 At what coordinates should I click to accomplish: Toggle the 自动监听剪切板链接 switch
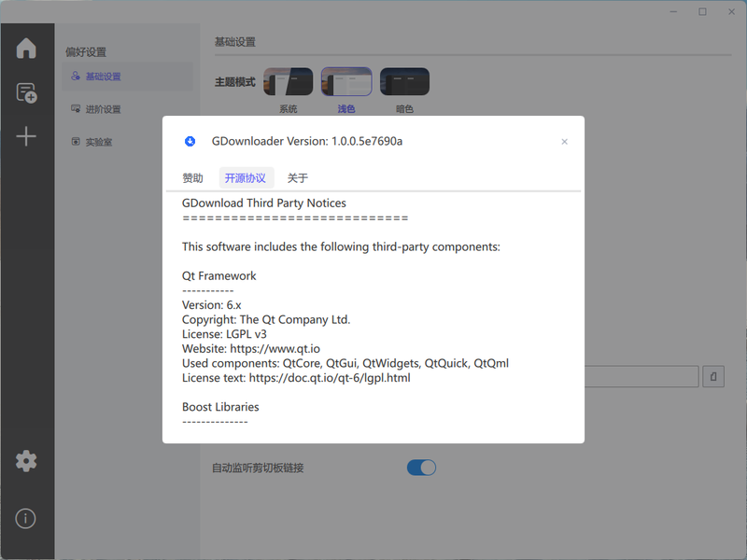click(x=421, y=468)
